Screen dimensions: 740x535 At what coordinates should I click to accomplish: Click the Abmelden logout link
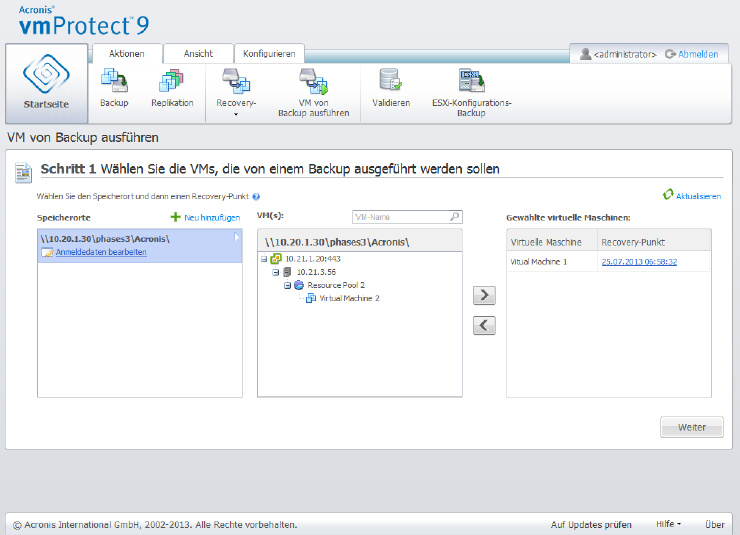tap(698, 54)
